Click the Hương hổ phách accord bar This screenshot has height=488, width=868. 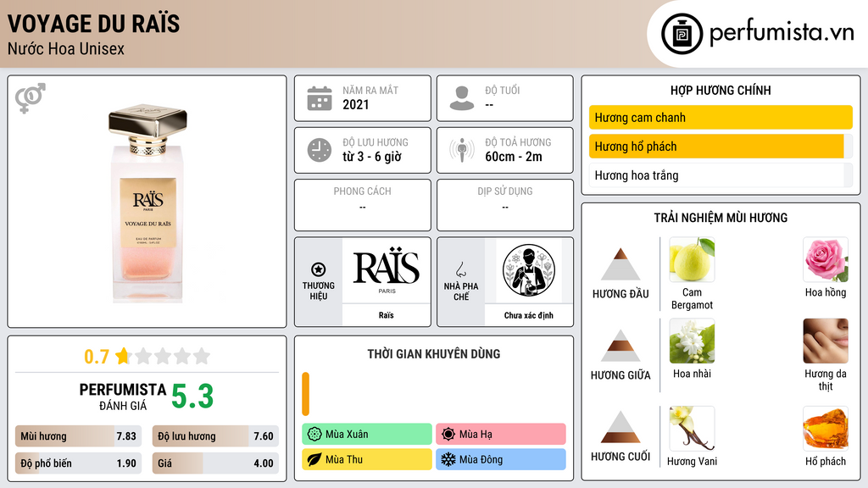tap(721, 147)
